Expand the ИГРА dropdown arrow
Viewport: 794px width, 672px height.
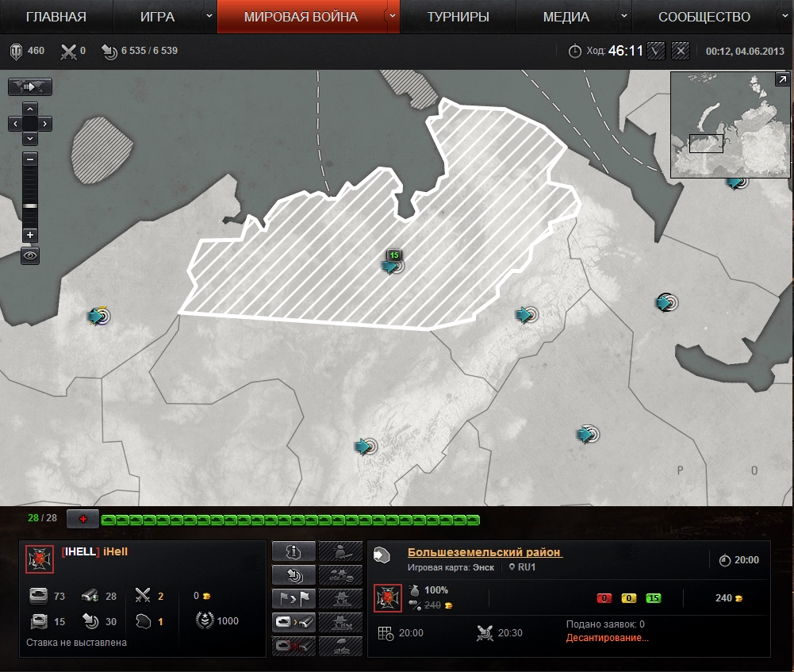click(x=209, y=16)
